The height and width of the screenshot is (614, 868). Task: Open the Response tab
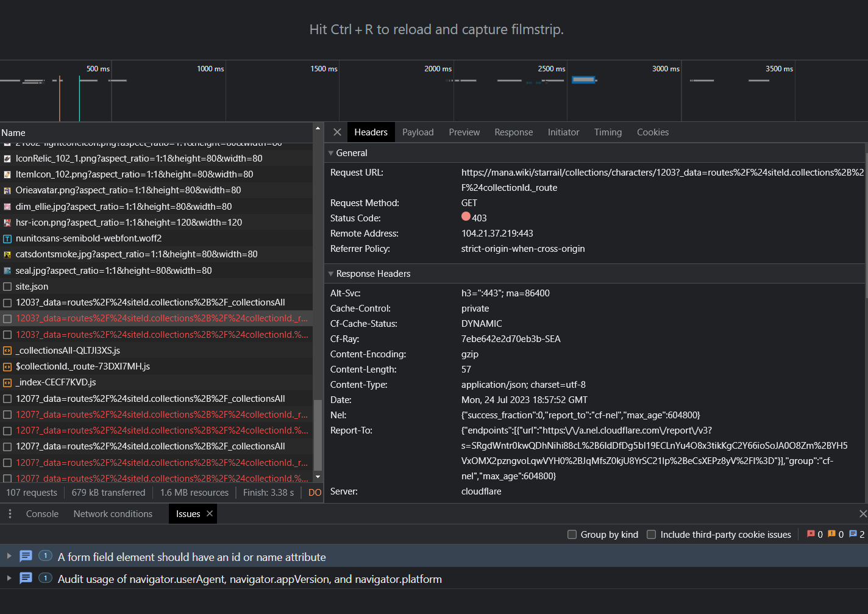(x=513, y=132)
